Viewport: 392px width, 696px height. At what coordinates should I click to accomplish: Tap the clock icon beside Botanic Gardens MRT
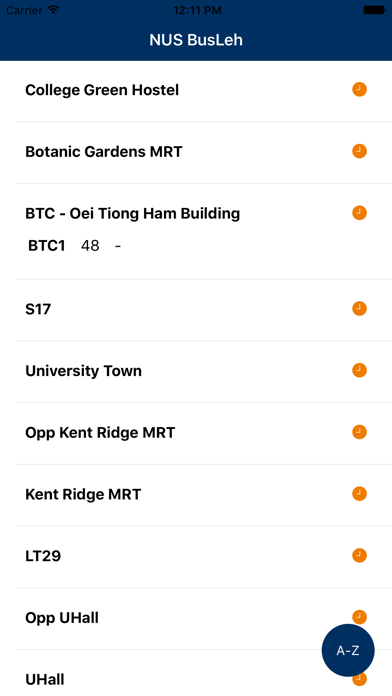(359, 151)
